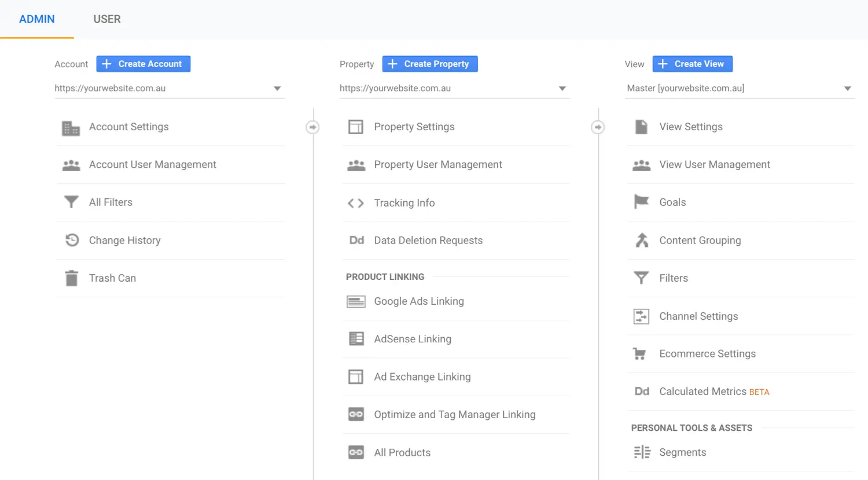Click the Channel Settings icon

coord(641,316)
